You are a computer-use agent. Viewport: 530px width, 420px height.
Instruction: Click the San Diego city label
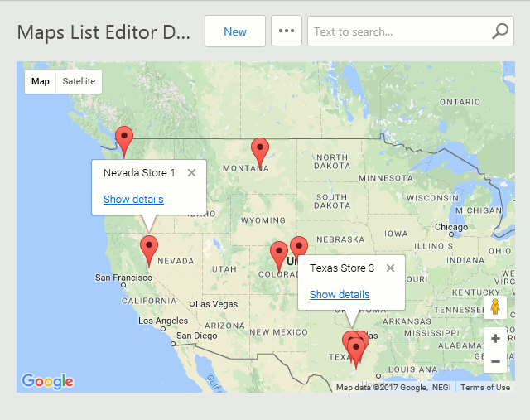[x=197, y=336]
